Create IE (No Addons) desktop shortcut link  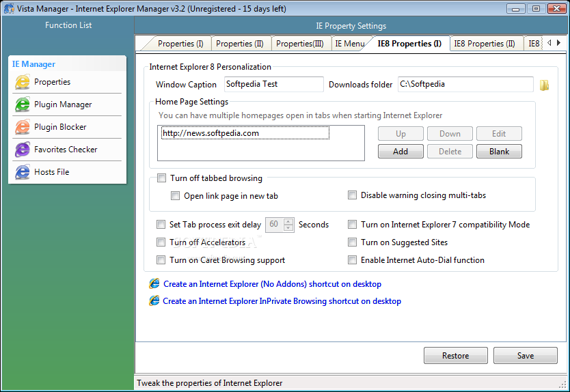[272, 284]
